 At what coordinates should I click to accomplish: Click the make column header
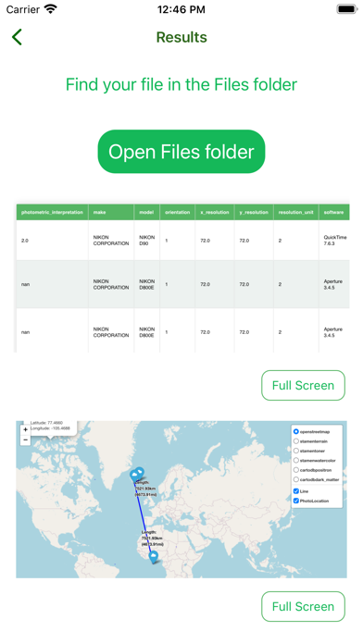[x=111, y=212]
